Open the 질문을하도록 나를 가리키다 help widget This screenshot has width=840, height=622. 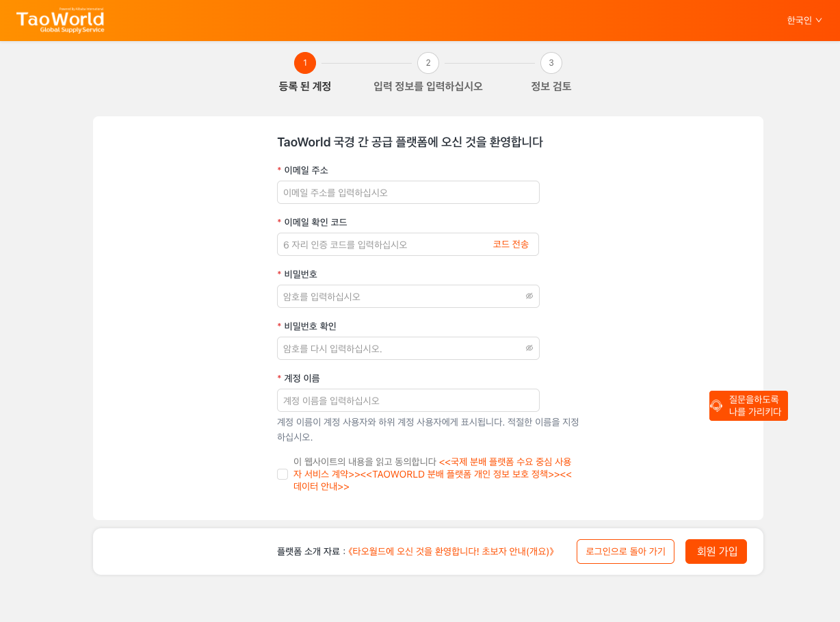[x=748, y=406]
